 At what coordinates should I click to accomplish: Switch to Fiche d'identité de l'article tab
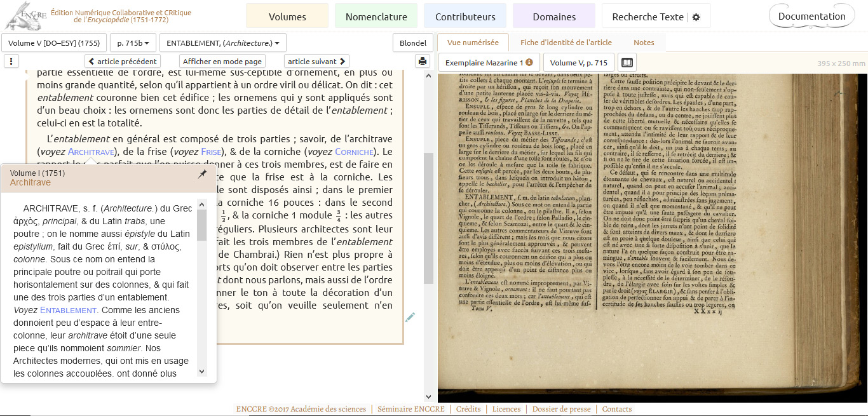[566, 43]
